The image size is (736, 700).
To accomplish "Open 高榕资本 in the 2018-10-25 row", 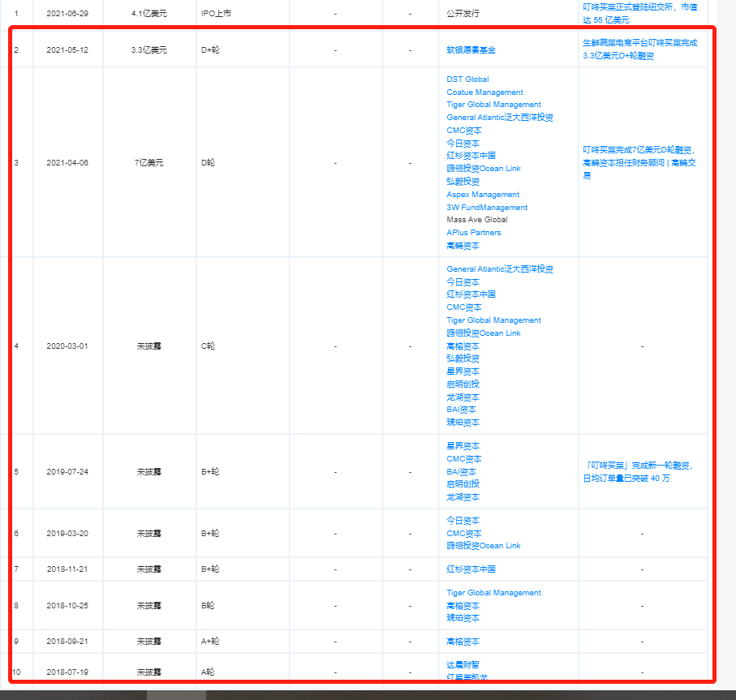I will coord(463,606).
